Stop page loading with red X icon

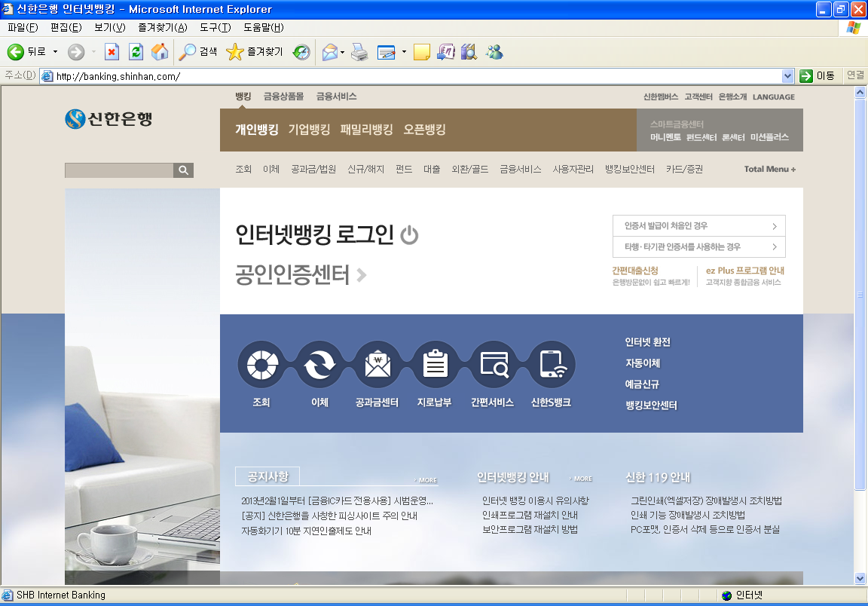112,52
